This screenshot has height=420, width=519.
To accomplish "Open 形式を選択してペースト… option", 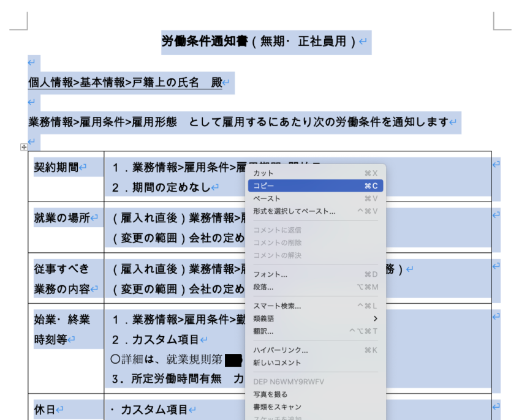I will click(x=294, y=211).
